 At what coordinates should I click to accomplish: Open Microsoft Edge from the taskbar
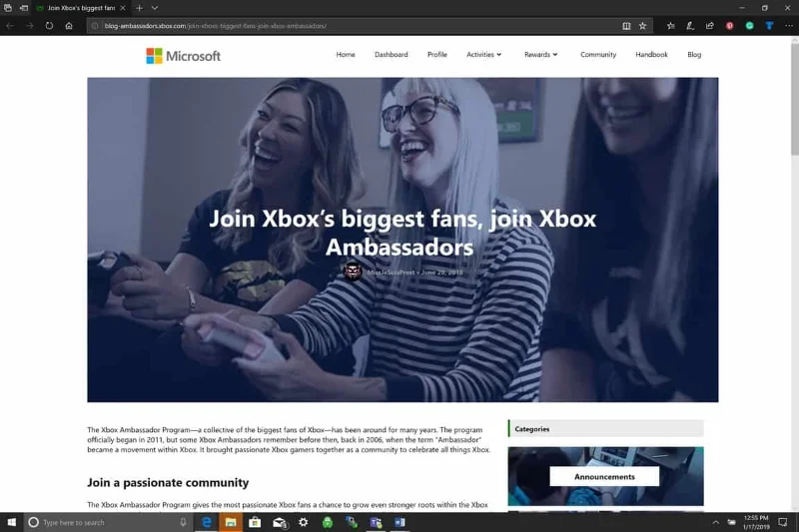[207, 522]
